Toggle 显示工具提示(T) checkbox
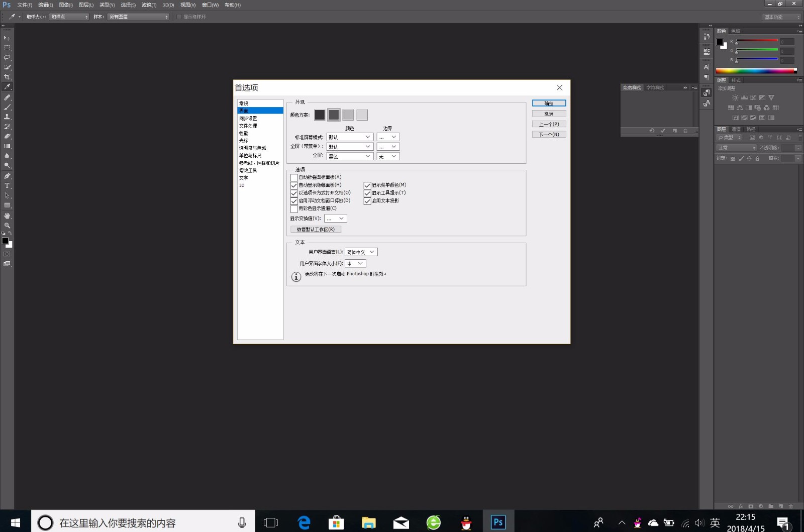The height and width of the screenshot is (532, 804). [367, 193]
